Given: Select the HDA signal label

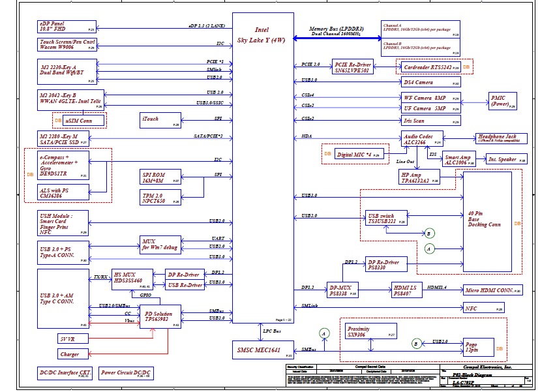Looking at the screenshot, I should tap(307, 136).
